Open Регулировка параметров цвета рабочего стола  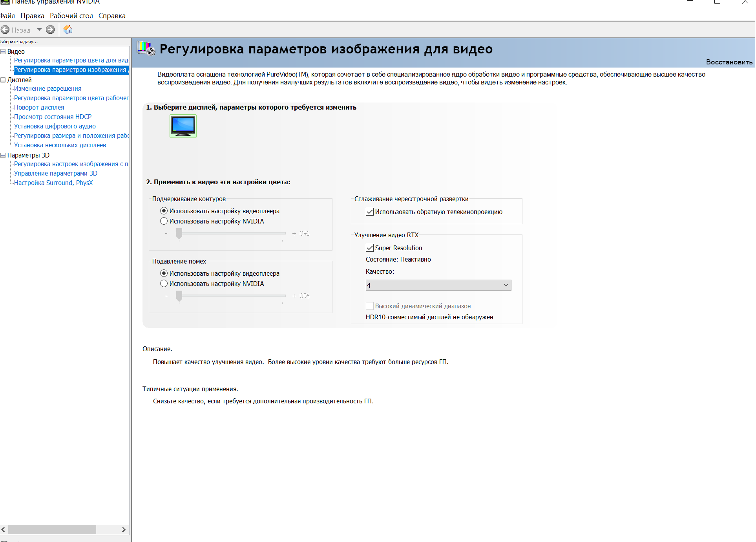(71, 98)
